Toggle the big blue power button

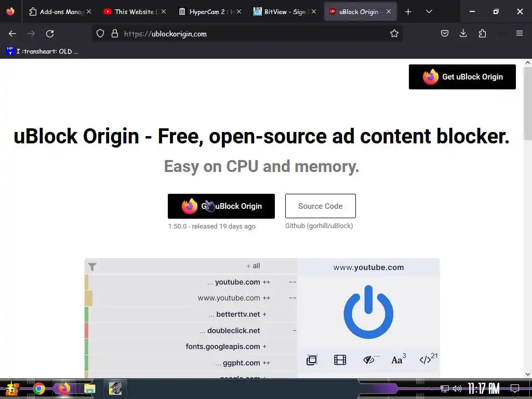368,312
